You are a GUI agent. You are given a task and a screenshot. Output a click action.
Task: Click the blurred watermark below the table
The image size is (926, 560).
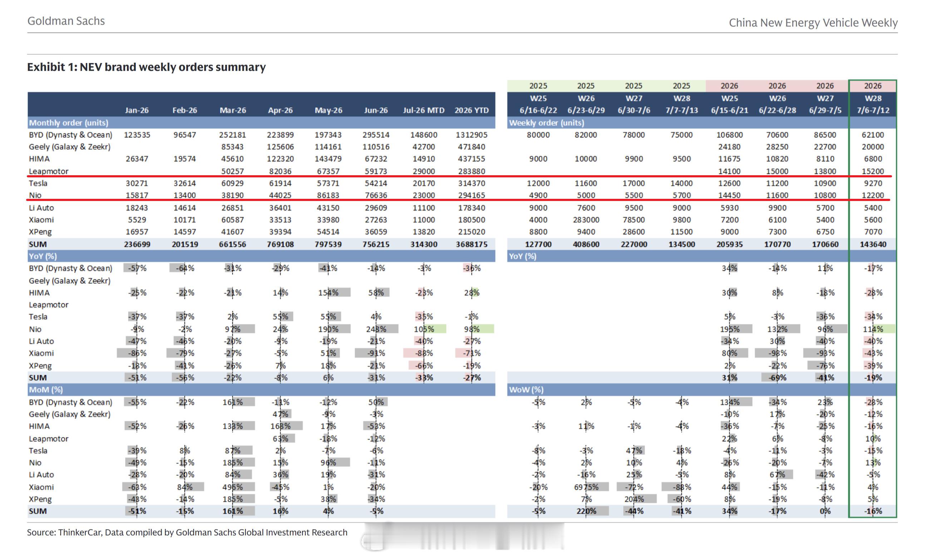(x=462, y=536)
